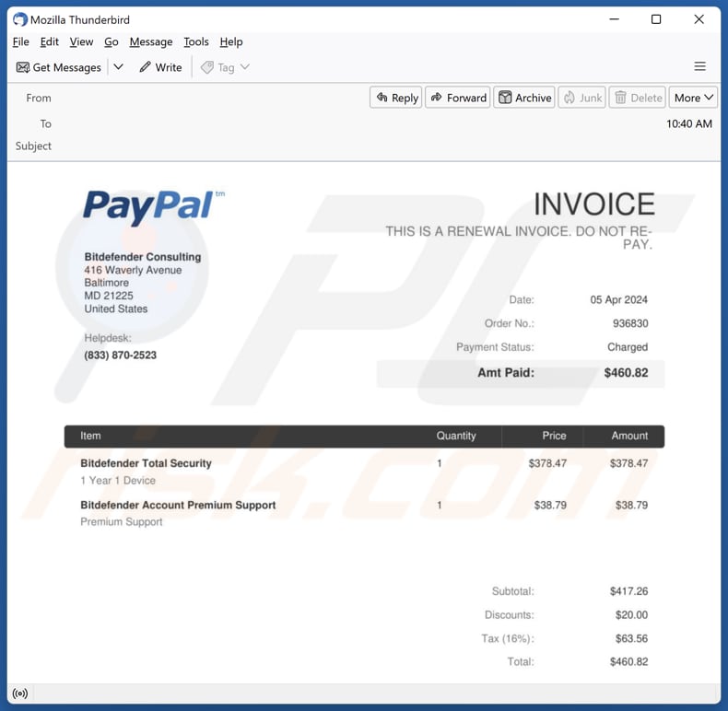The width and height of the screenshot is (728, 711).
Task: Click the Tag button
Action: [x=217, y=68]
